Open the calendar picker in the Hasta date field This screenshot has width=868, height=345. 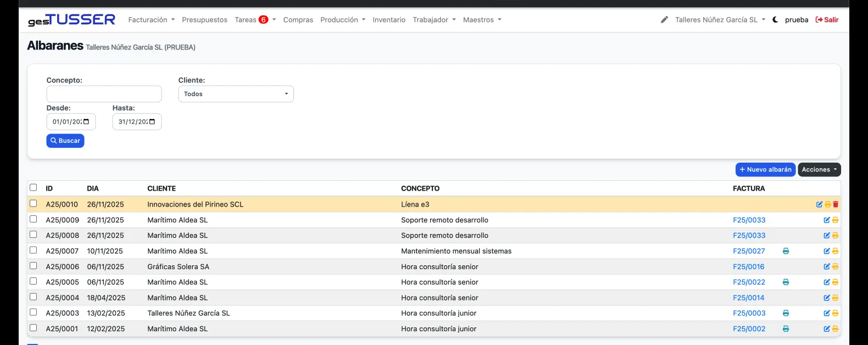coord(152,122)
